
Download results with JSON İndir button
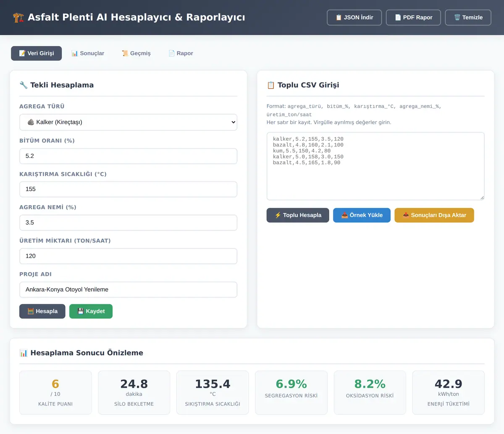354,17
